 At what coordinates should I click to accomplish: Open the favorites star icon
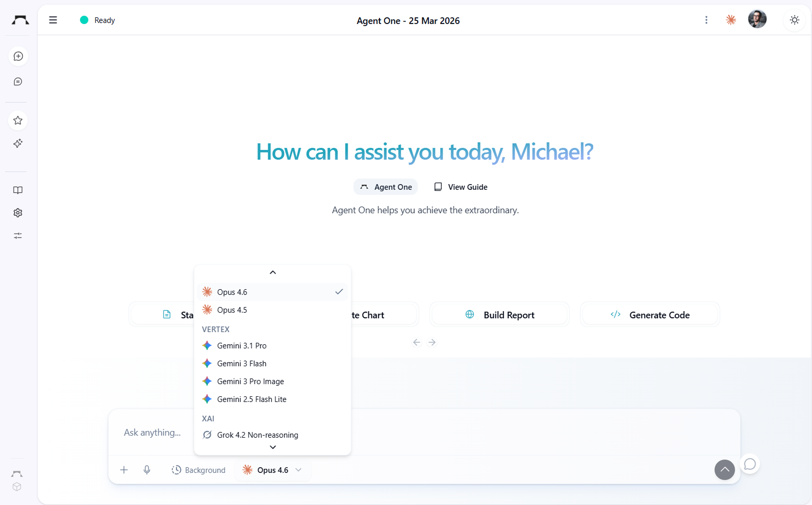(18, 120)
